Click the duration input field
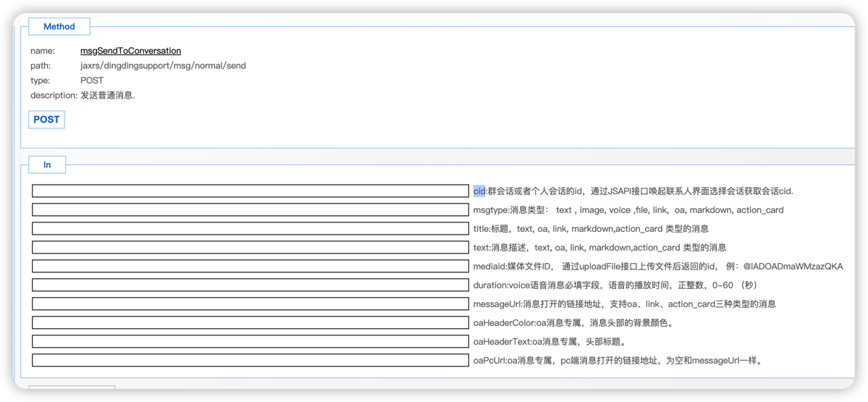 click(x=250, y=285)
